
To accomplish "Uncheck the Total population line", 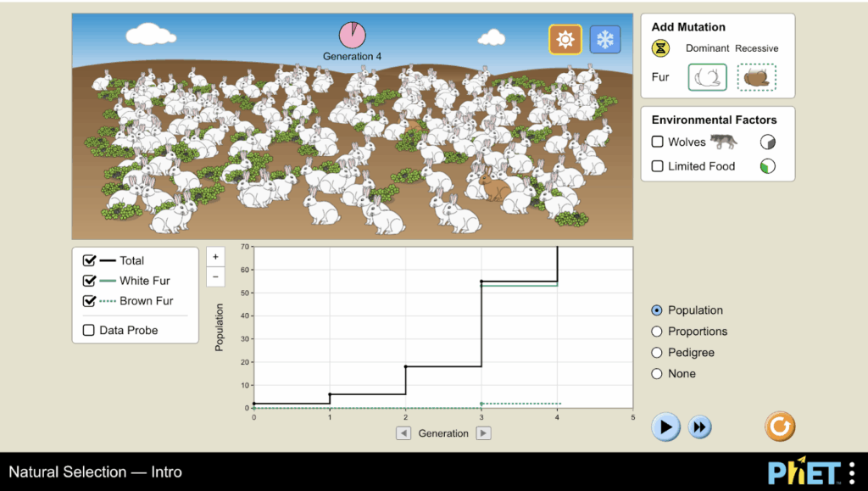I will (x=88, y=260).
